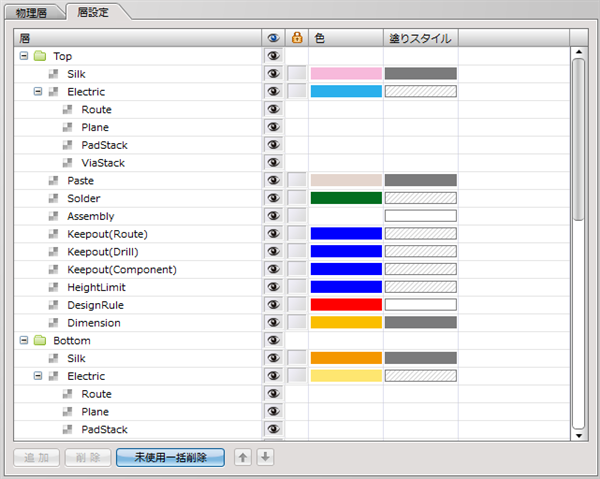The height and width of the screenshot is (479, 600).
Task: Click the move layer down arrow icon
Action: pos(264,457)
